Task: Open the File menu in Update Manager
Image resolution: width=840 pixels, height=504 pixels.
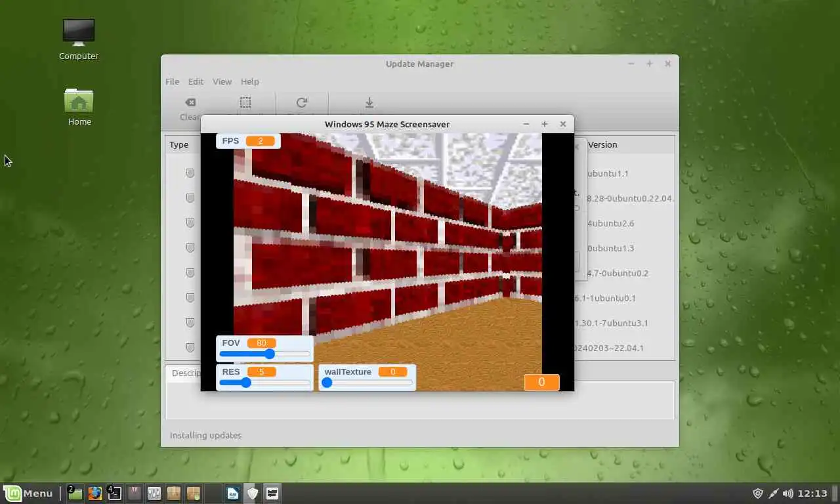Action: tap(172, 81)
